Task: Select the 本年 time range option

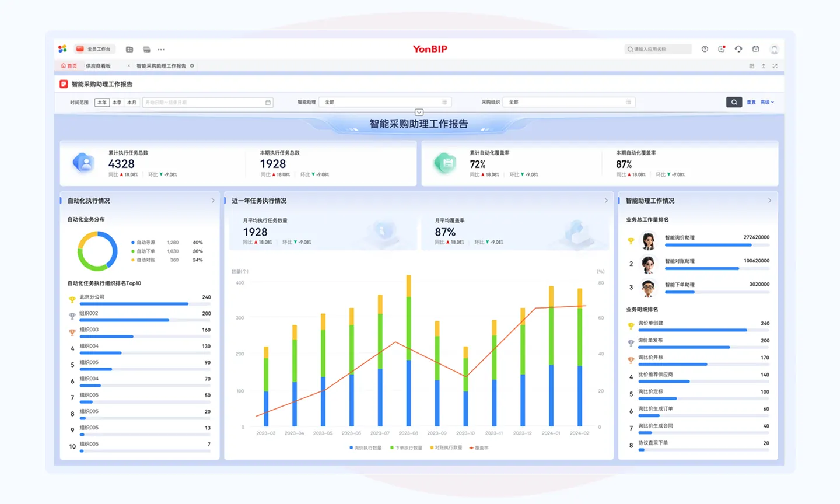Action: [102, 103]
